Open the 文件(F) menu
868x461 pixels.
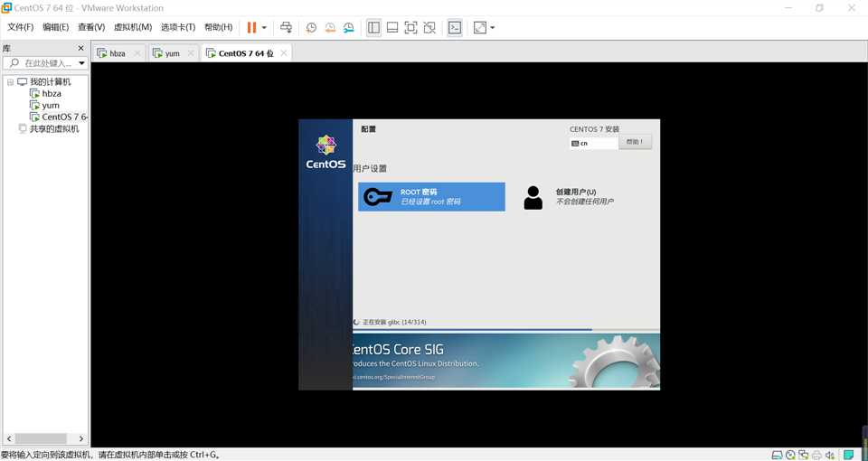click(x=21, y=27)
